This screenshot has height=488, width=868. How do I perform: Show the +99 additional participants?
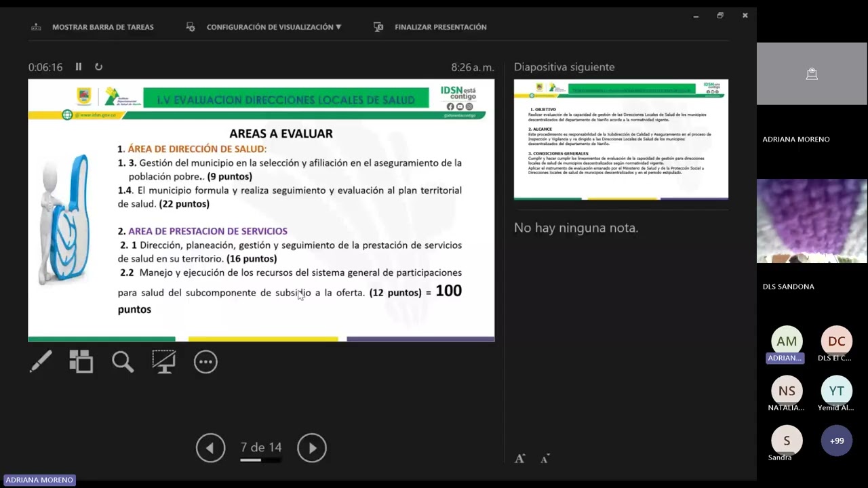pyautogui.click(x=837, y=441)
